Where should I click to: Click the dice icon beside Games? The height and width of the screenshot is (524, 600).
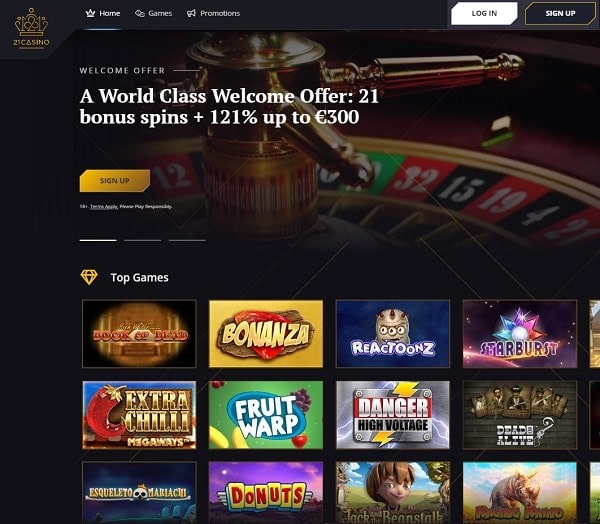(x=140, y=13)
